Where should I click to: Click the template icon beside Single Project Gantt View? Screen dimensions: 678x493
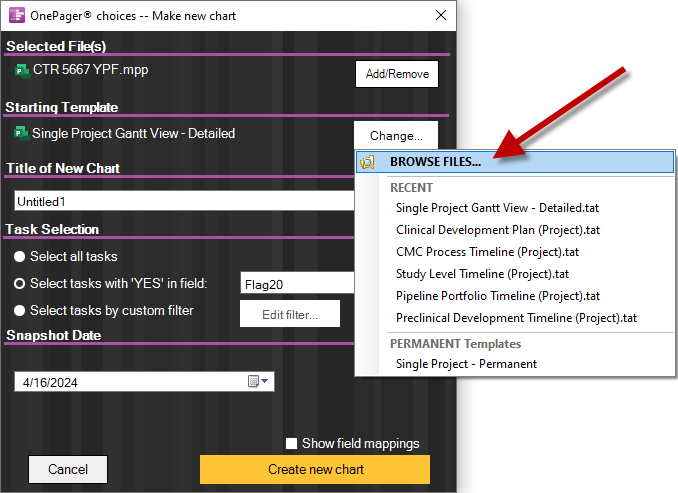click(x=22, y=132)
